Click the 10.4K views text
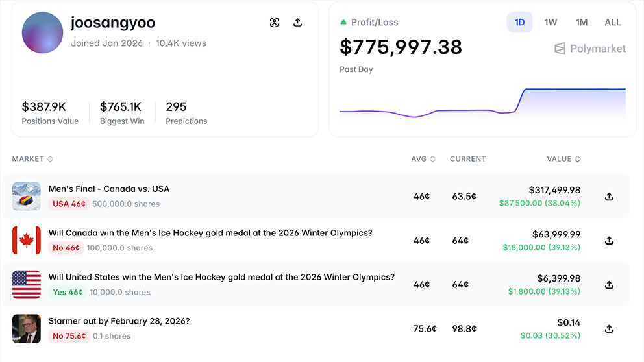This screenshot has height=362, width=644. 181,43
